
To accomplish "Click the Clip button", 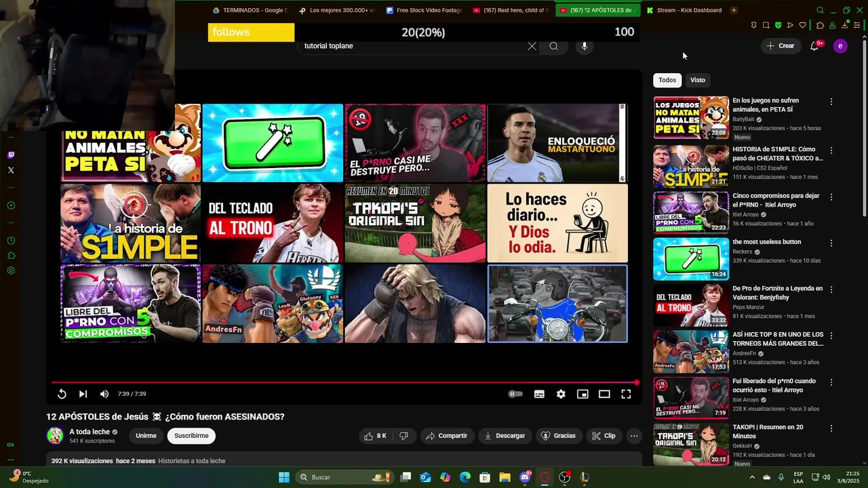I will pos(604,436).
